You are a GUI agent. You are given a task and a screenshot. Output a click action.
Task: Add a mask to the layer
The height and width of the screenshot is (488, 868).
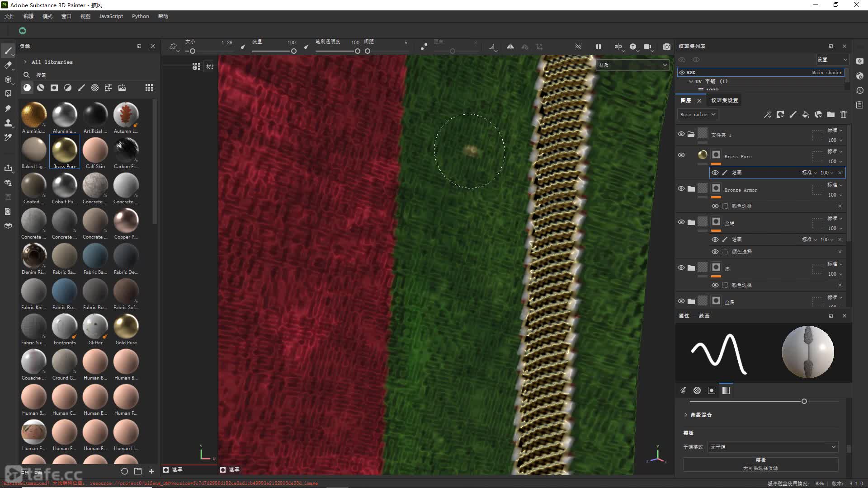(x=780, y=114)
